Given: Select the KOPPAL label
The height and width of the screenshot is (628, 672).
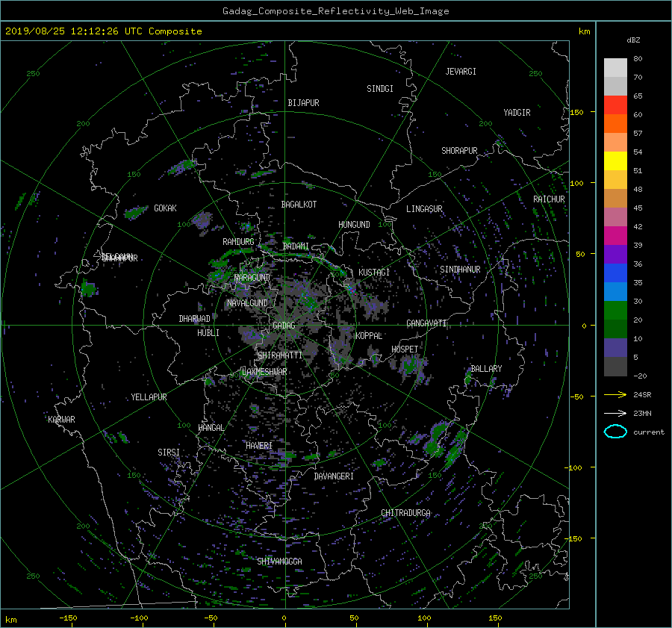Looking at the screenshot, I should [369, 336].
